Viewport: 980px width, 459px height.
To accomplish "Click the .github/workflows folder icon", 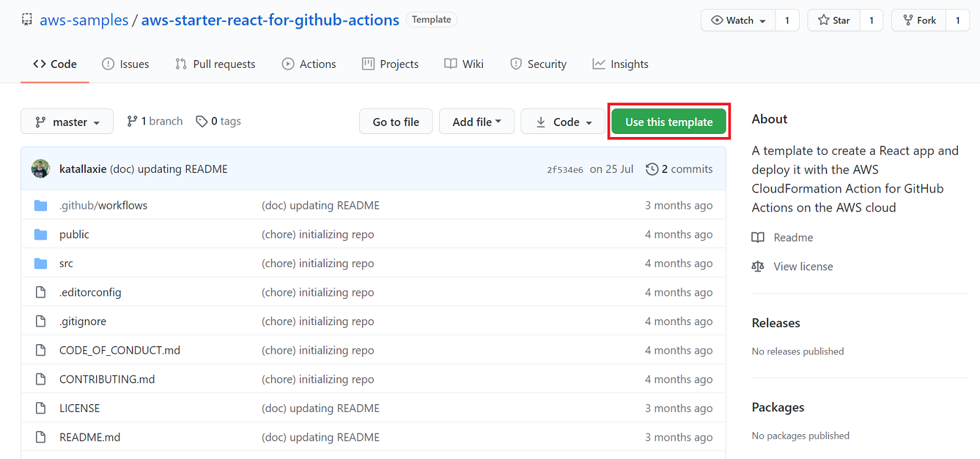I will [x=41, y=204].
